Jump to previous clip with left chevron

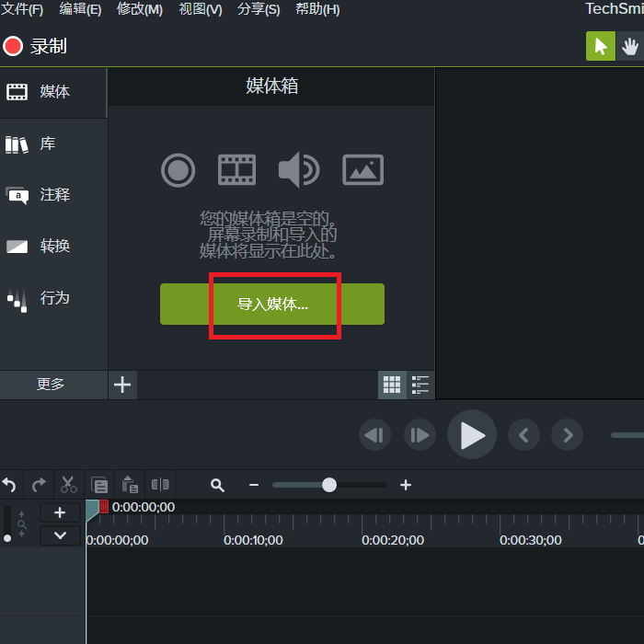coord(524,435)
